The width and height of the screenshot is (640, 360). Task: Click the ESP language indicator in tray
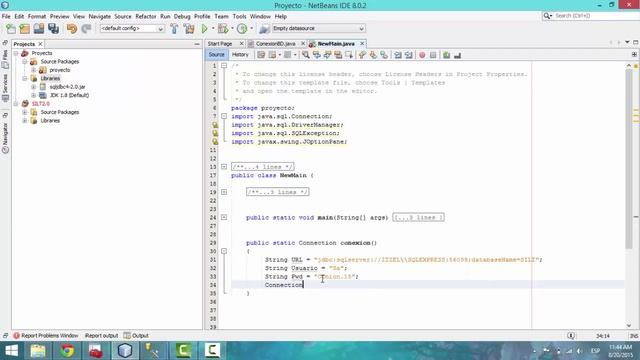point(595,351)
